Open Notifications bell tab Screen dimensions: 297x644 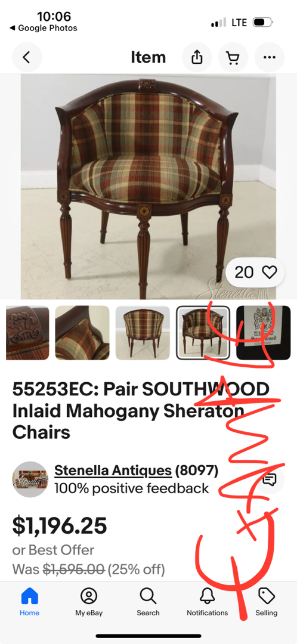point(207,602)
